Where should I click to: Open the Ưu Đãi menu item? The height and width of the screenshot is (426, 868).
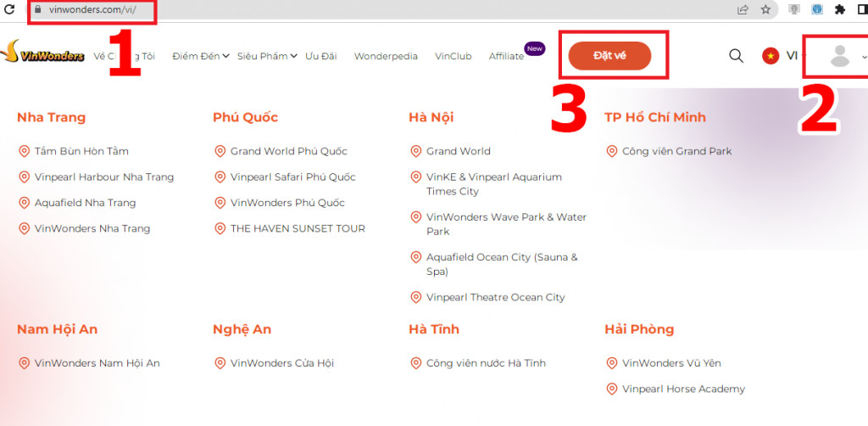(321, 56)
